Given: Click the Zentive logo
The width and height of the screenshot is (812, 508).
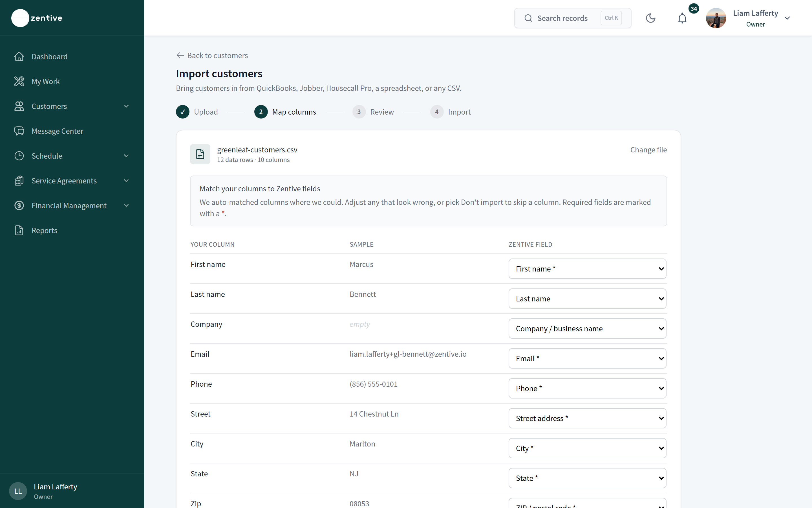Looking at the screenshot, I should pos(37,18).
